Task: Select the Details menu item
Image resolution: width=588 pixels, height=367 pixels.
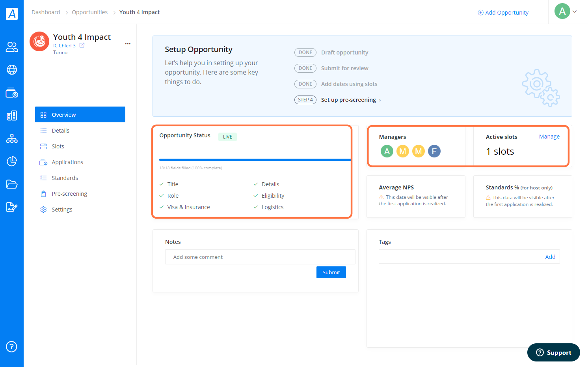Action: point(80,131)
